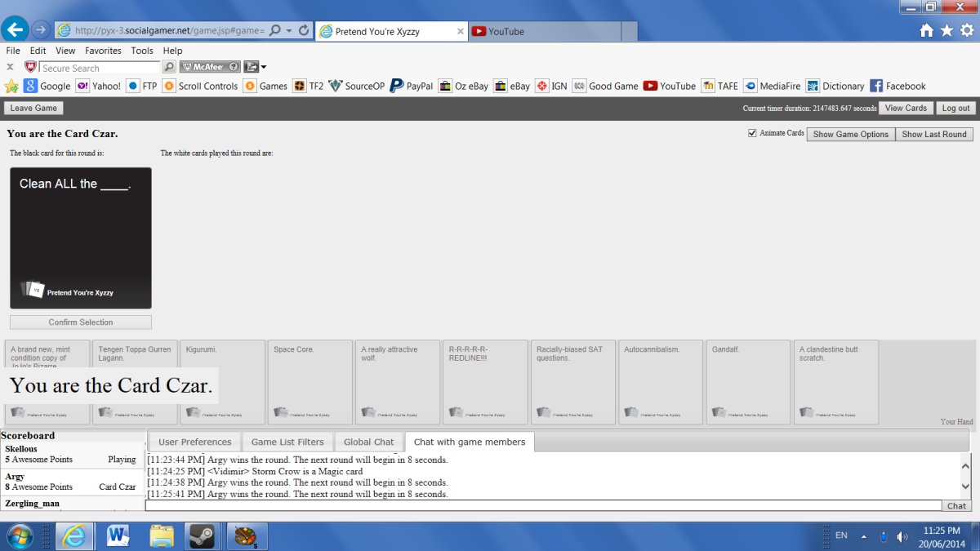Open the Help menu

172,51
